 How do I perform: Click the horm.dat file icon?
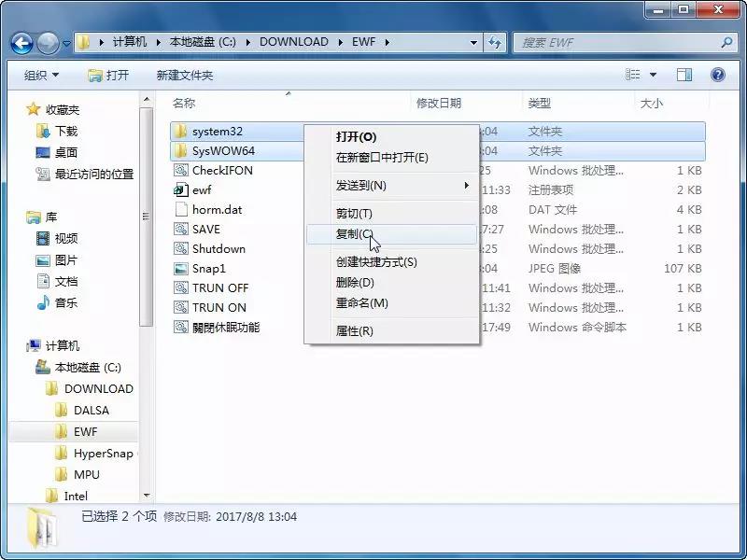[x=181, y=210]
